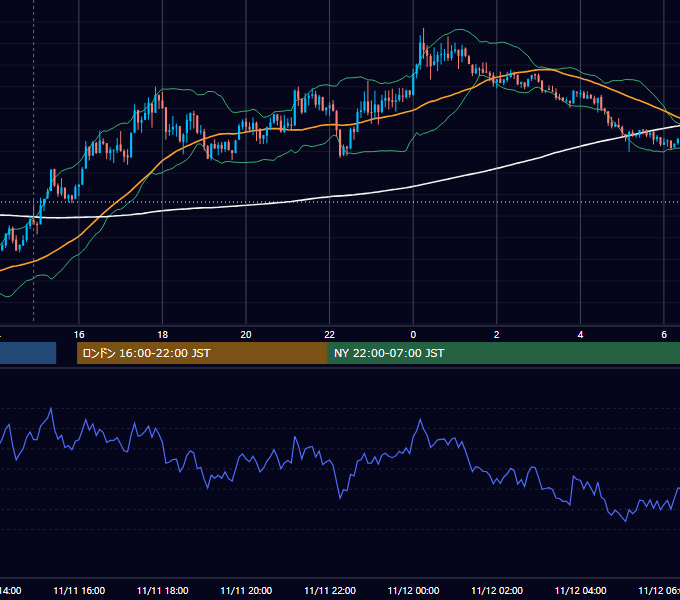
Task: Click the blue session band before London
Action: point(28,353)
